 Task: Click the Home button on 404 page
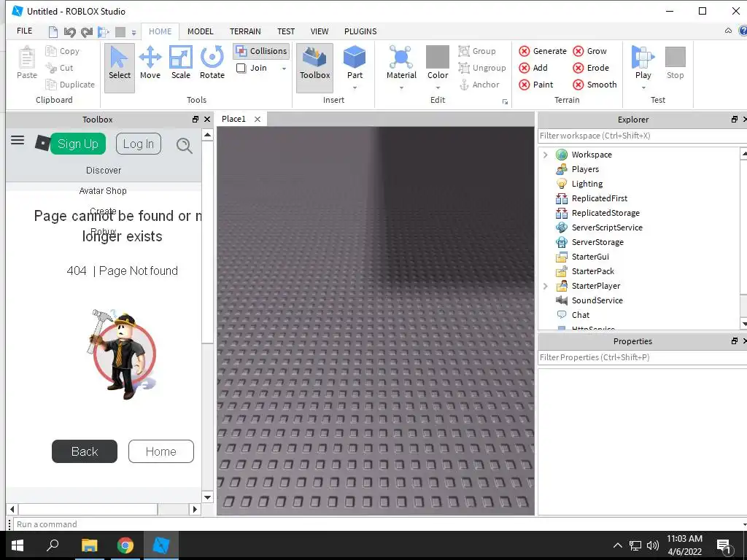click(x=161, y=451)
